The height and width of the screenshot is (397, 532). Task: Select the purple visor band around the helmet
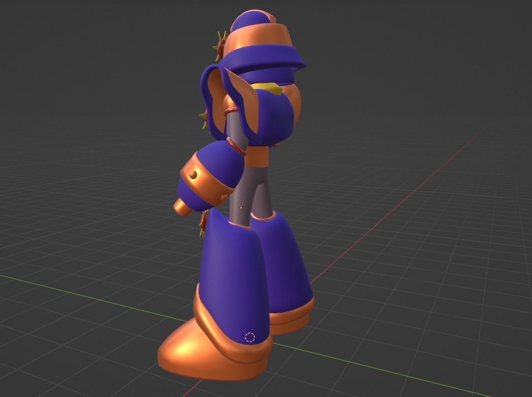pos(263,58)
